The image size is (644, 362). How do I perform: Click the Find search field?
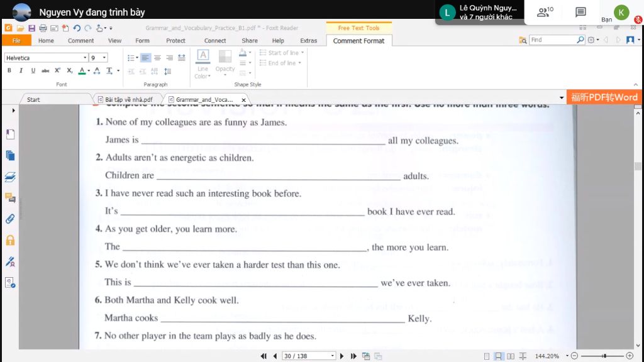click(552, 40)
